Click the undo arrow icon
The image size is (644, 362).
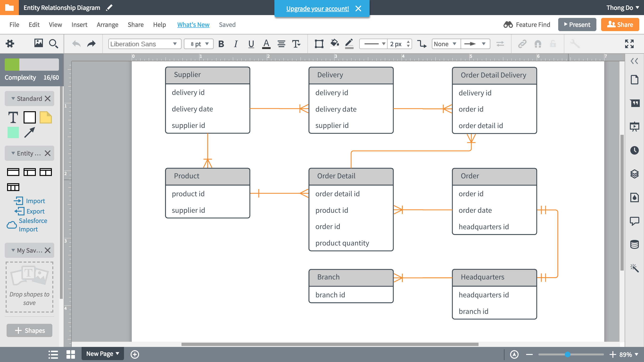pyautogui.click(x=76, y=43)
